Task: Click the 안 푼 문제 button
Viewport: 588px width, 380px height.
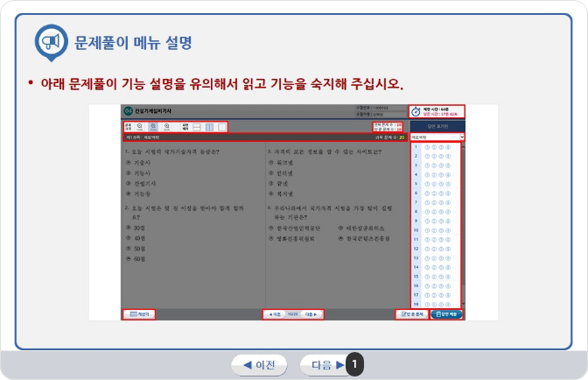Action: [x=412, y=313]
